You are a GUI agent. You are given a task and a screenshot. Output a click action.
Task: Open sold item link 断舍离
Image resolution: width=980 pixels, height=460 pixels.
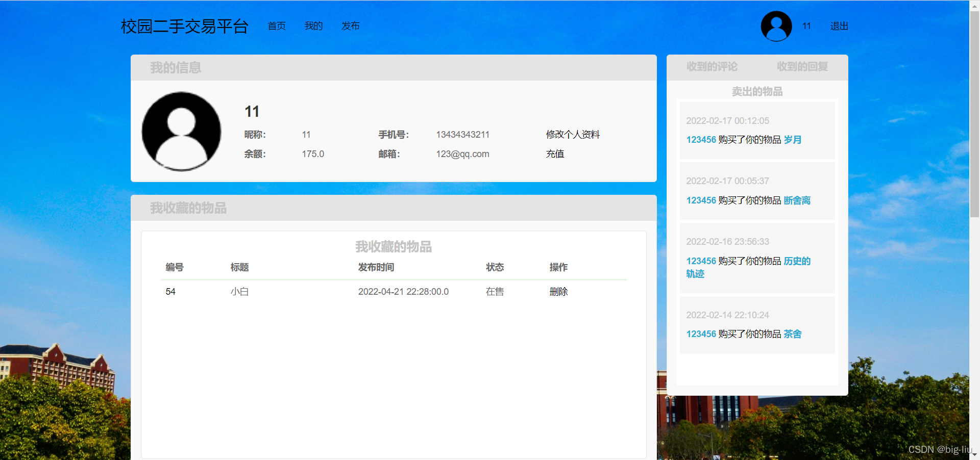point(797,200)
